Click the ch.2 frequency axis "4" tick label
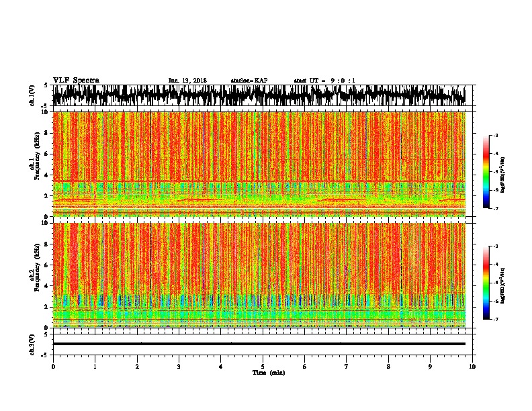This screenshot has height=411, width=532. [x=46, y=286]
